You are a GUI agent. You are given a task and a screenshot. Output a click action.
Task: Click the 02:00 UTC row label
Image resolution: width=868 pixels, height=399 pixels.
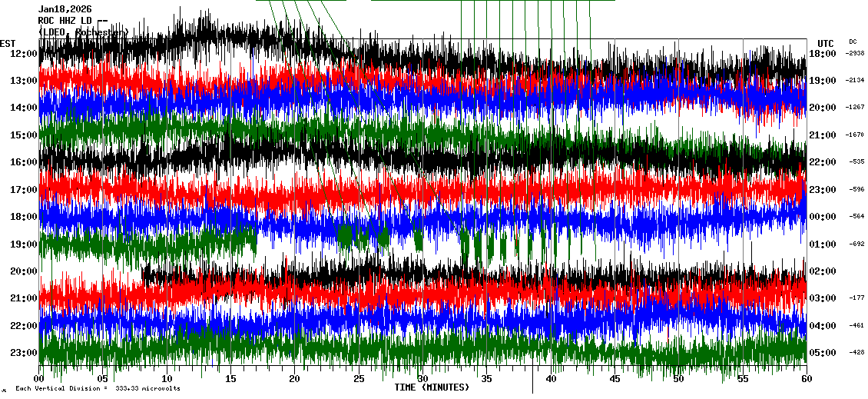(x=821, y=271)
